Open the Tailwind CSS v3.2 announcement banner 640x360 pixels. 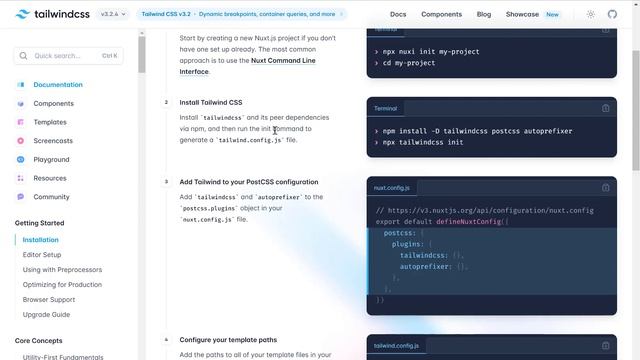[242, 14]
